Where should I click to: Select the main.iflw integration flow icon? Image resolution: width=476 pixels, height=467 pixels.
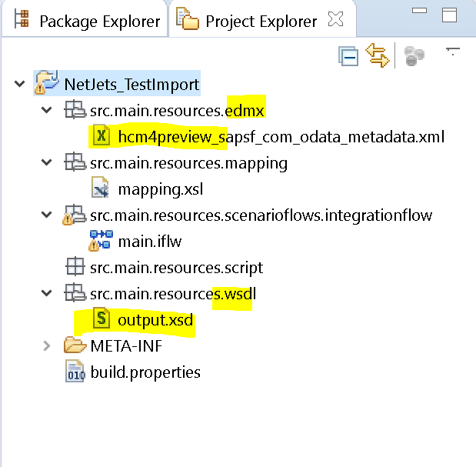(x=101, y=241)
